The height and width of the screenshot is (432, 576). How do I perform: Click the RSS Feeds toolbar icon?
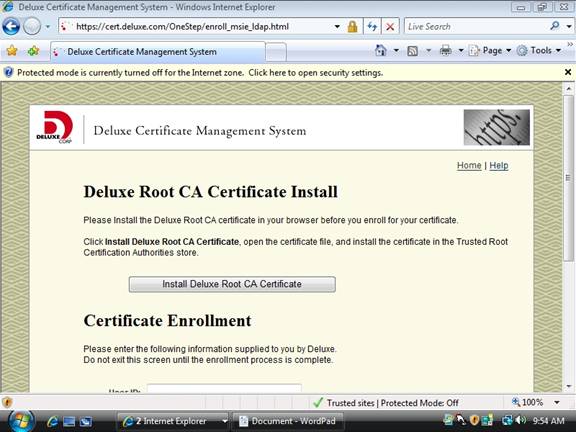(x=413, y=51)
